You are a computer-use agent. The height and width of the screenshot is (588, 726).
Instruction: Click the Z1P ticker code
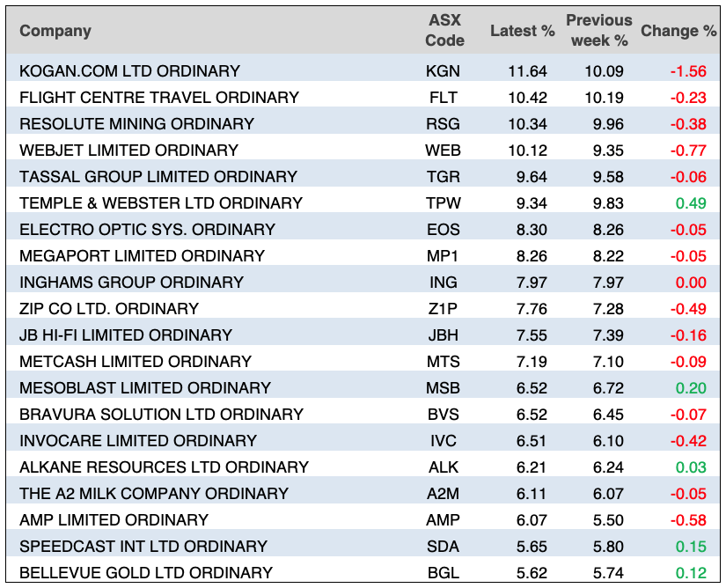pyautogui.click(x=443, y=308)
